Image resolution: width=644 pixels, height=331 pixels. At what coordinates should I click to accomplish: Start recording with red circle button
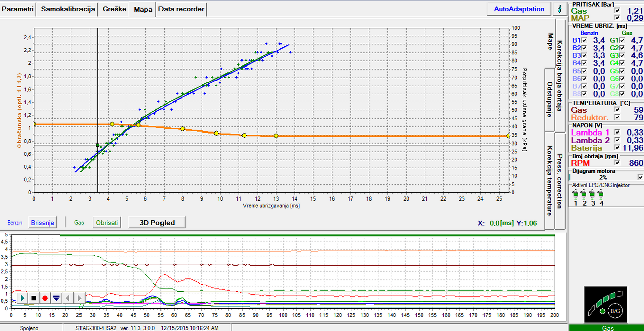pyautogui.click(x=45, y=298)
